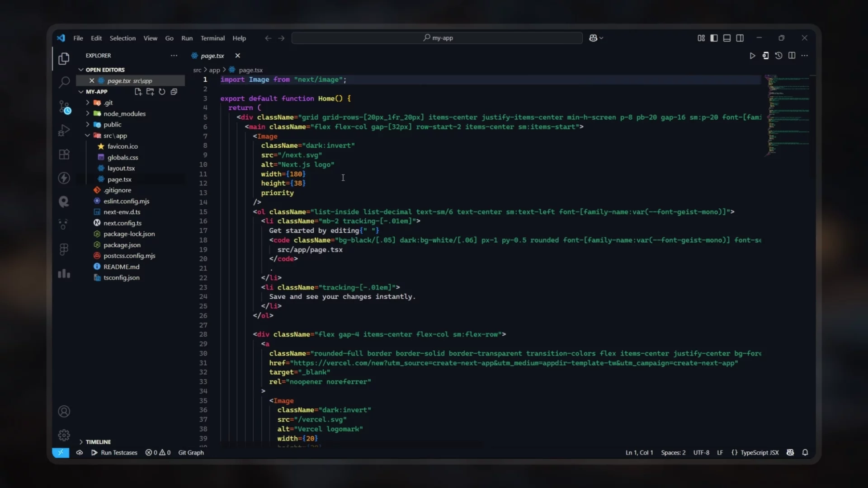Open Run and Debug view
This screenshot has width=868, height=488.
point(64,131)
